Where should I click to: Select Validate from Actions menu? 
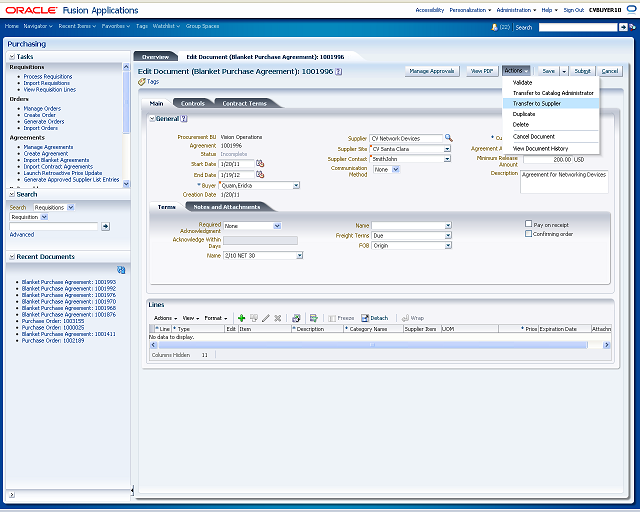click(551, 82)
